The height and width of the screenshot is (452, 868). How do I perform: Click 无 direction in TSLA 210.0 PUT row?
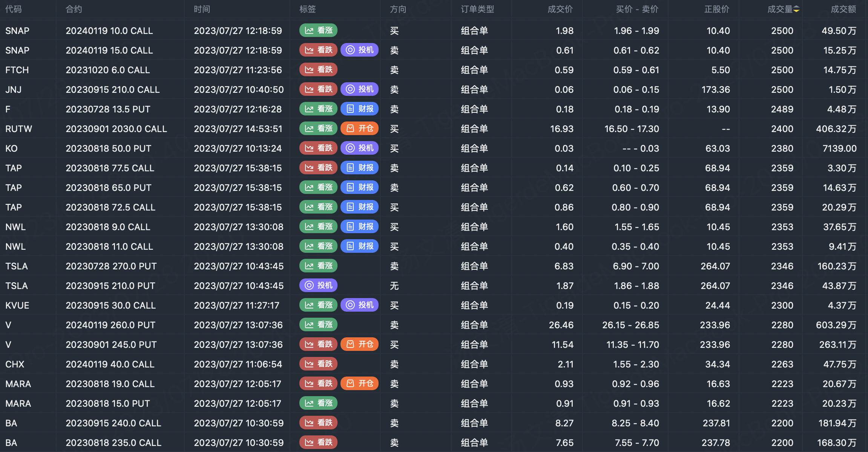click(394, 286)
